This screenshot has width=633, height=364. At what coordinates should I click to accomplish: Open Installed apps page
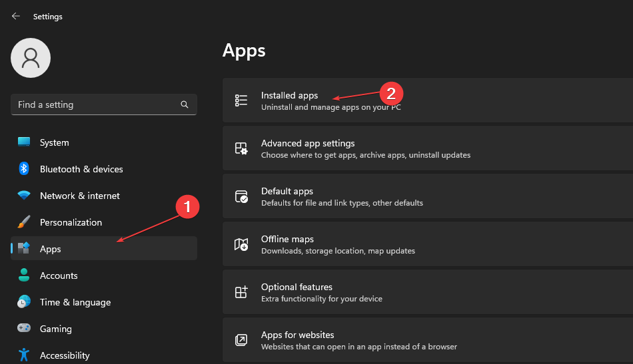click(290, 96)
